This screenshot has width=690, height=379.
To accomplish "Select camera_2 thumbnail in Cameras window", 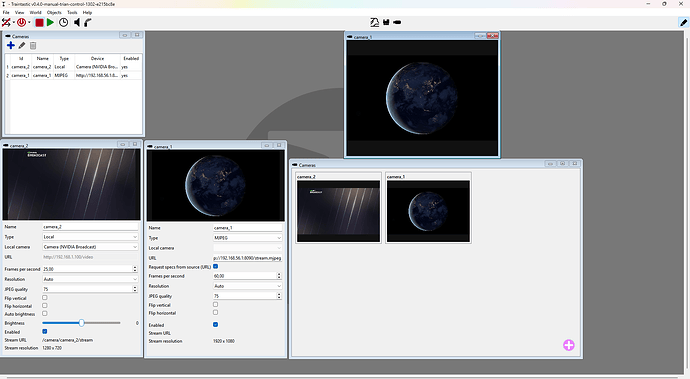I will pos(338,208).
